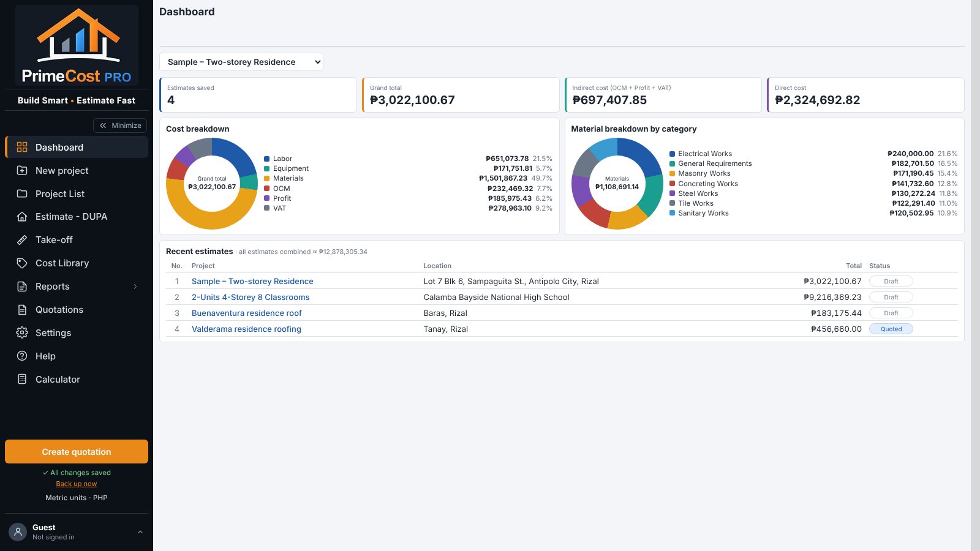Click the Quoted status badge
The height and width of the screenshot is (551, 980).
click(x=891, y=329)
